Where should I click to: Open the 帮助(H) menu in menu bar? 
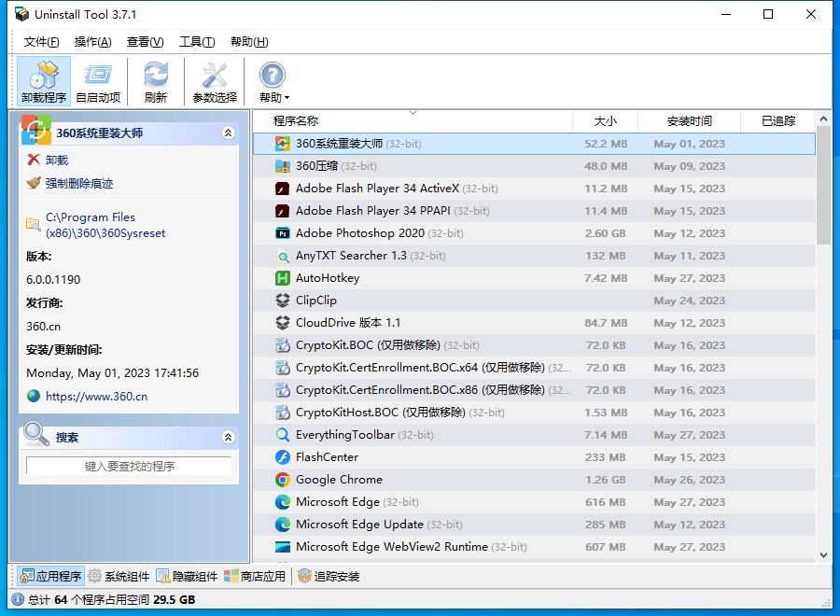point(249,42)
